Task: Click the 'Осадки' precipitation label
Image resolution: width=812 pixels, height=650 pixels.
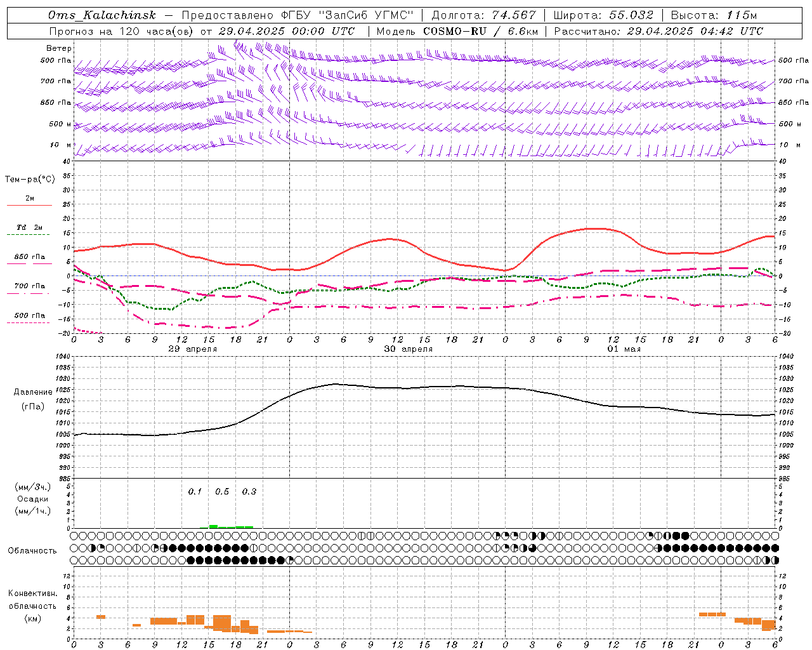Action: tap(33, 499)
